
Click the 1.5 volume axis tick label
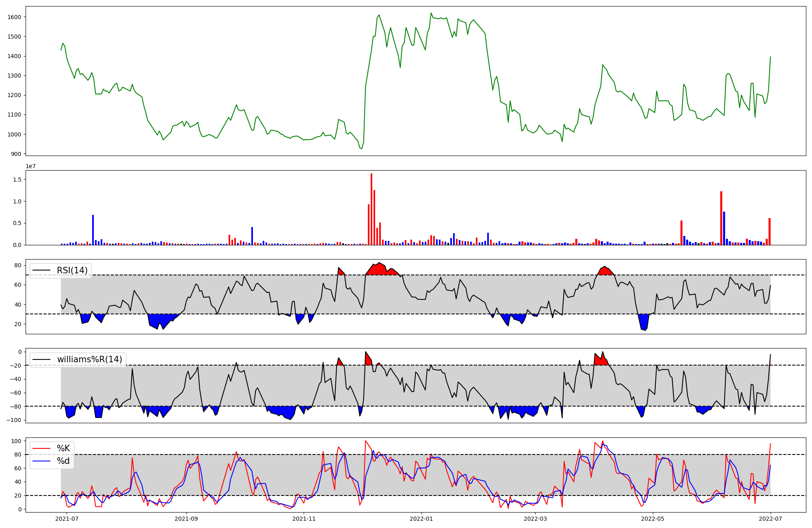pyautogui.click(x=17, y=180)
